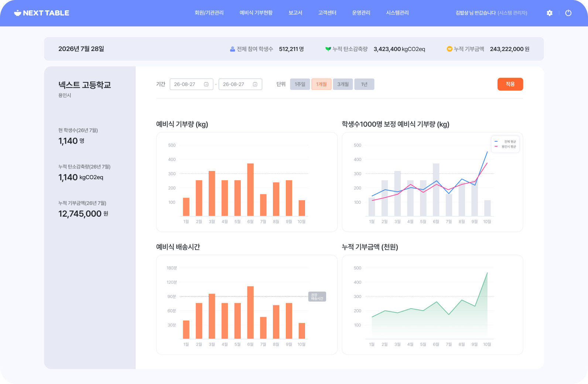The image size is (588, 384).
Task: Click the 현 학생수(26년 7월) label
Action: 78,130
